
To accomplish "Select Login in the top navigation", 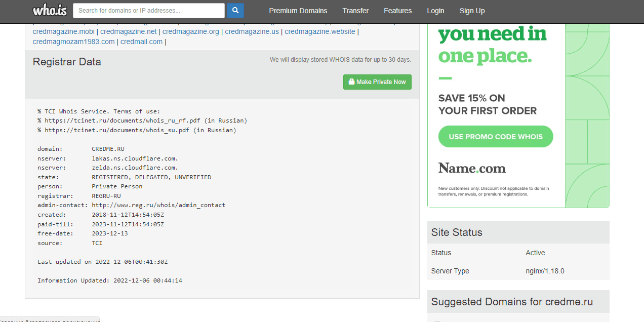I will point(435,11).
